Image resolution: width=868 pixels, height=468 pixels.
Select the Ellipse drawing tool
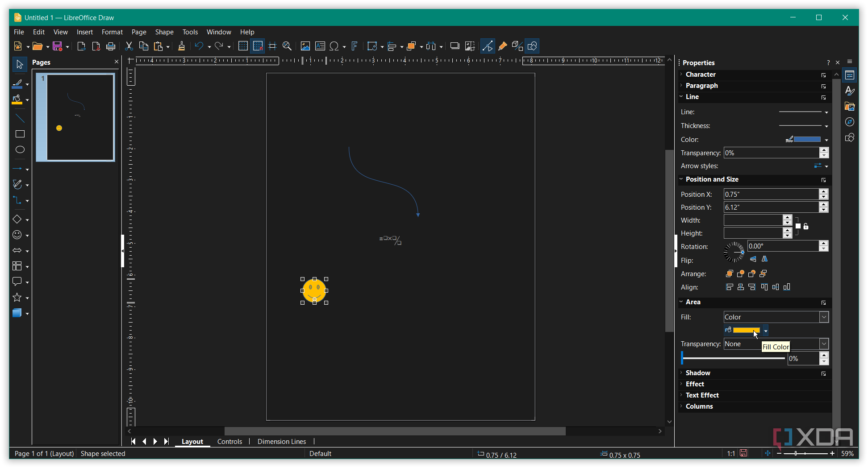tap(20, 150)
